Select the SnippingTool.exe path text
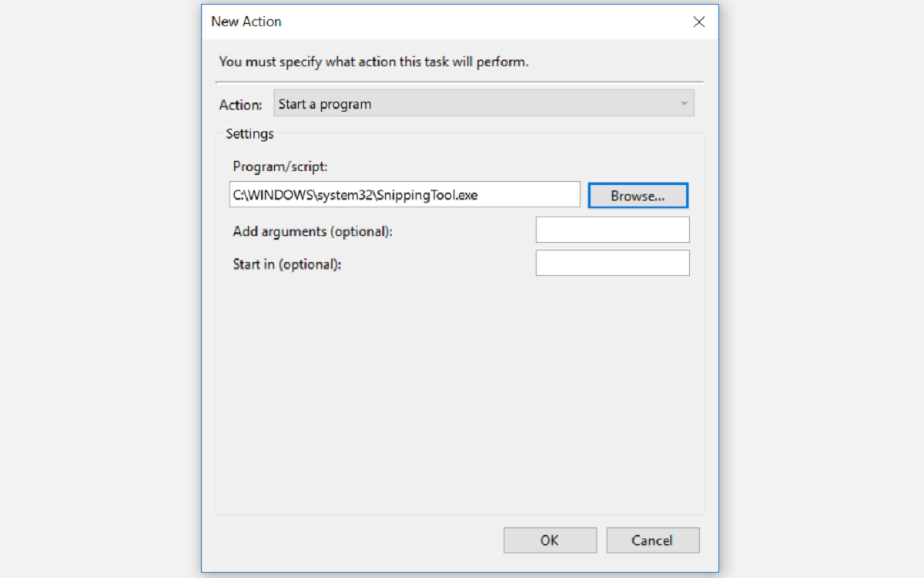924x578 pixels. (x=354, y=194)
